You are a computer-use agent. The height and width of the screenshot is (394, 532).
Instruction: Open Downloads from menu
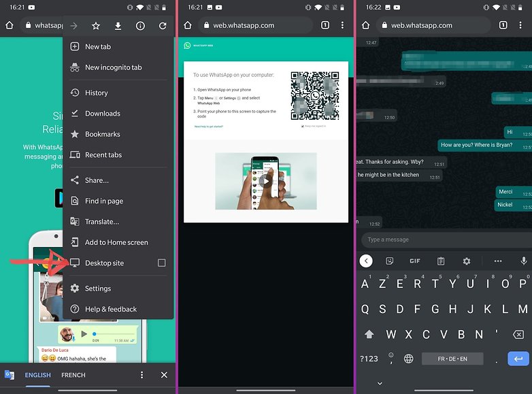pyautogui.click(x=118, y=114)
